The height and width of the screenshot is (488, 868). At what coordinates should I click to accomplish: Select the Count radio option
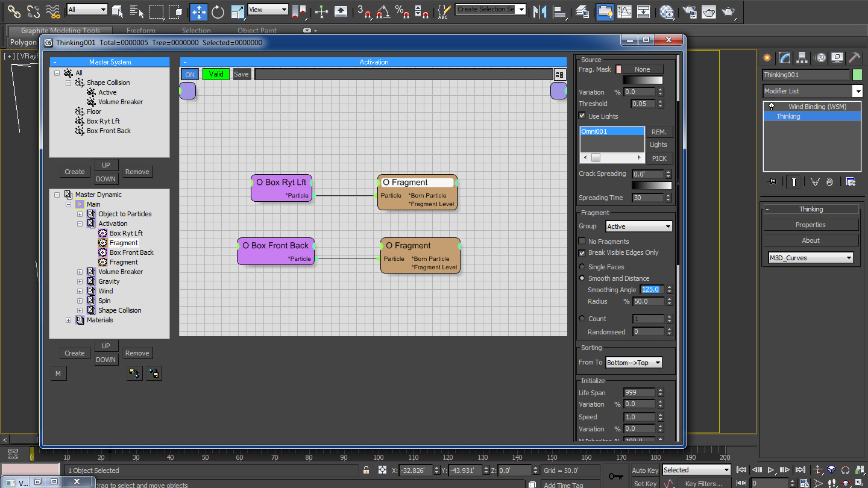(x=582, y=318)
